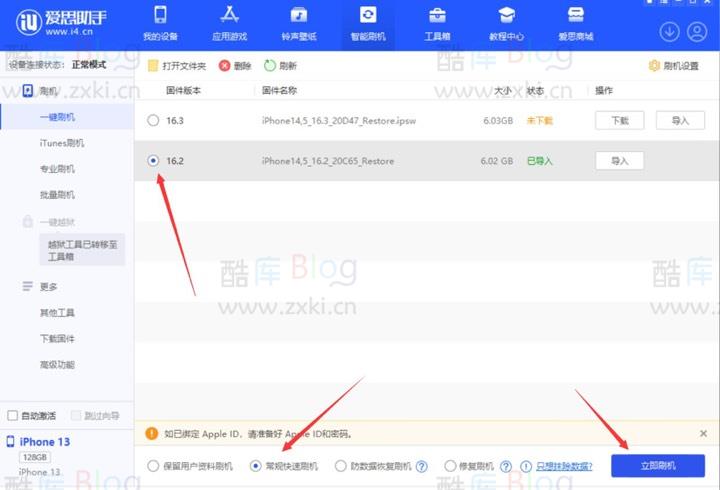Open 应用游戏 app store icon

point(230,15)
